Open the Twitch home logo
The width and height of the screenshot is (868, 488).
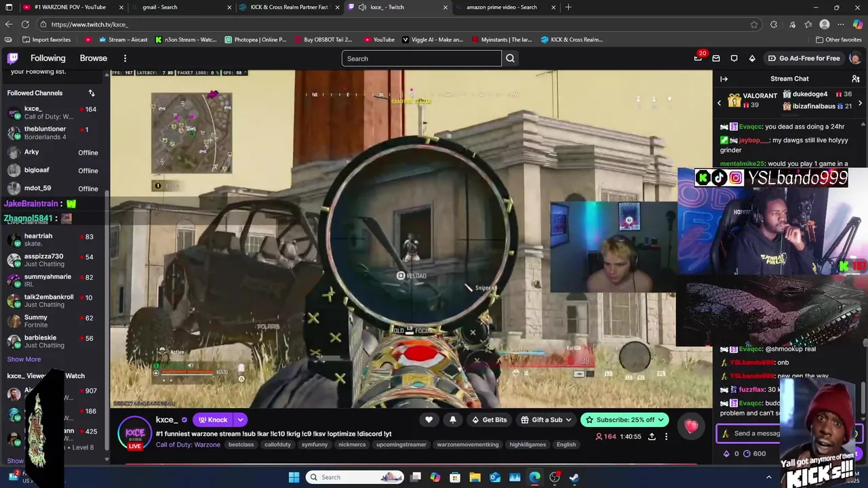pos(13,58)
